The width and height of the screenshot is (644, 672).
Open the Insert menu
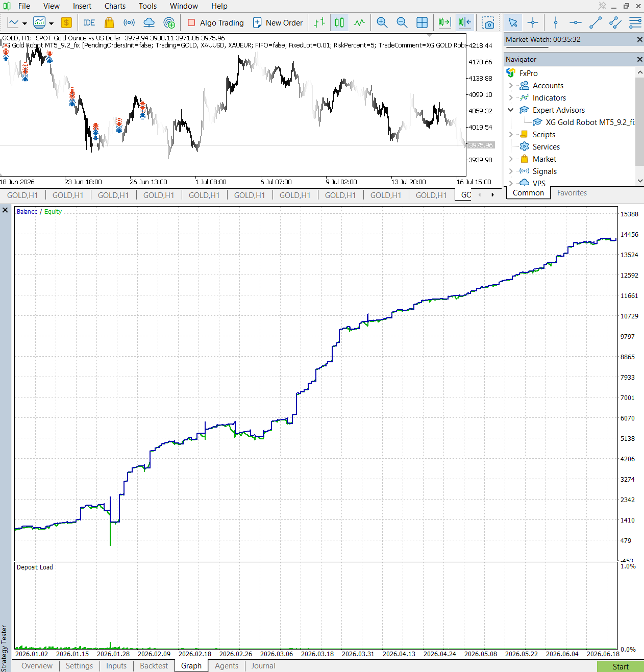click(82, 6)
